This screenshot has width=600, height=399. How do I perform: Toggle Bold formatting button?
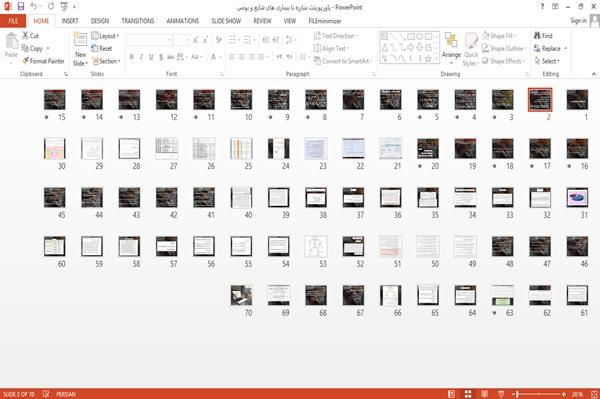click(131, 57)
